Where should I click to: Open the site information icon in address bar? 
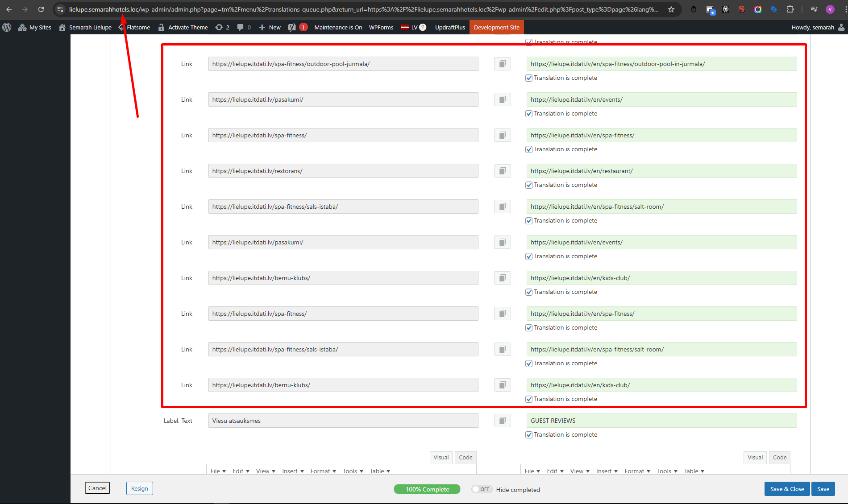click(x=60, y=9)
